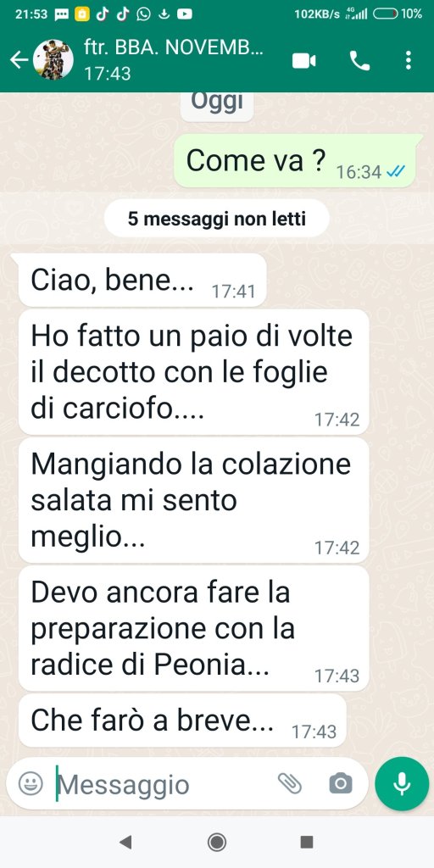434x868 pixels.
Task: Open the three-dot more options menu
Action: pos(408,60)
